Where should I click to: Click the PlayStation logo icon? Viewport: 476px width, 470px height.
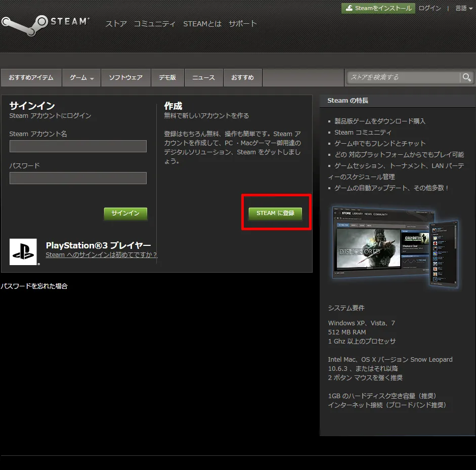pyautogui.click(x=23, y=252)
